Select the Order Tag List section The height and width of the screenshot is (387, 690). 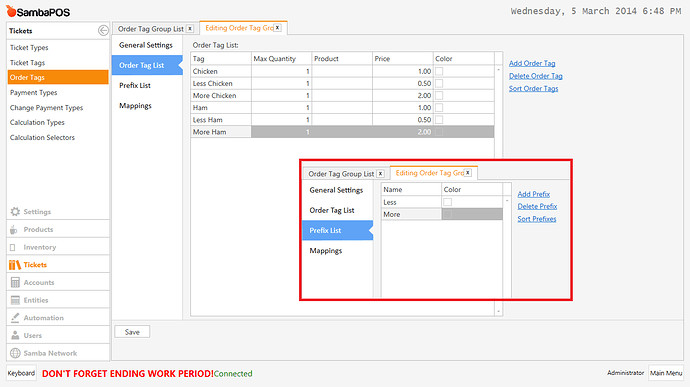tap(147, 65)
